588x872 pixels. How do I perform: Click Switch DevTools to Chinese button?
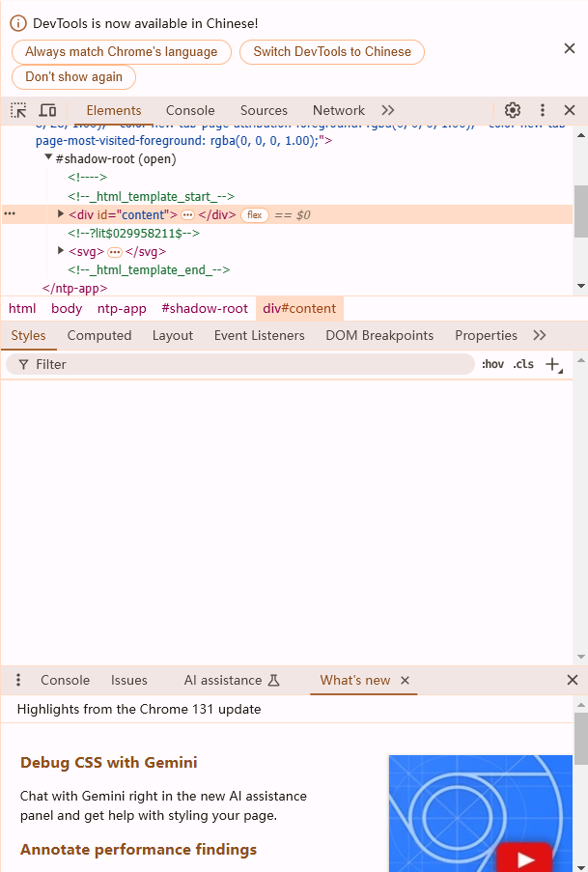332,52
